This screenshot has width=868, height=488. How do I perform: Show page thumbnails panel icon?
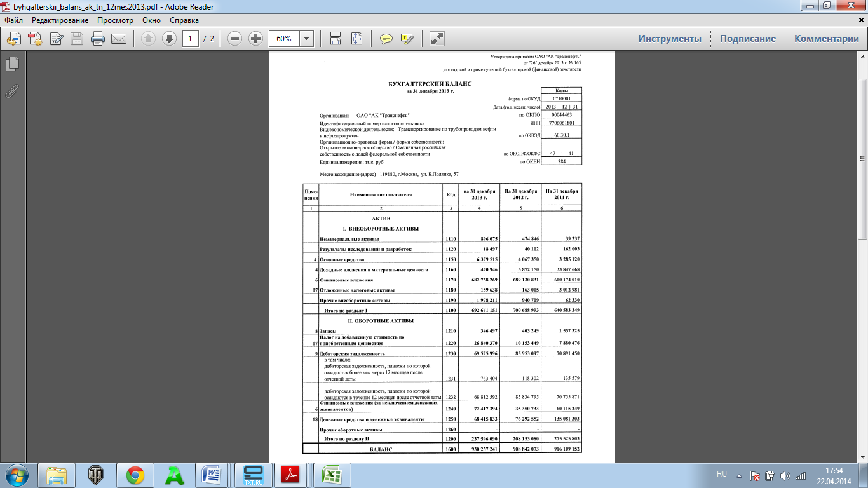12,64
